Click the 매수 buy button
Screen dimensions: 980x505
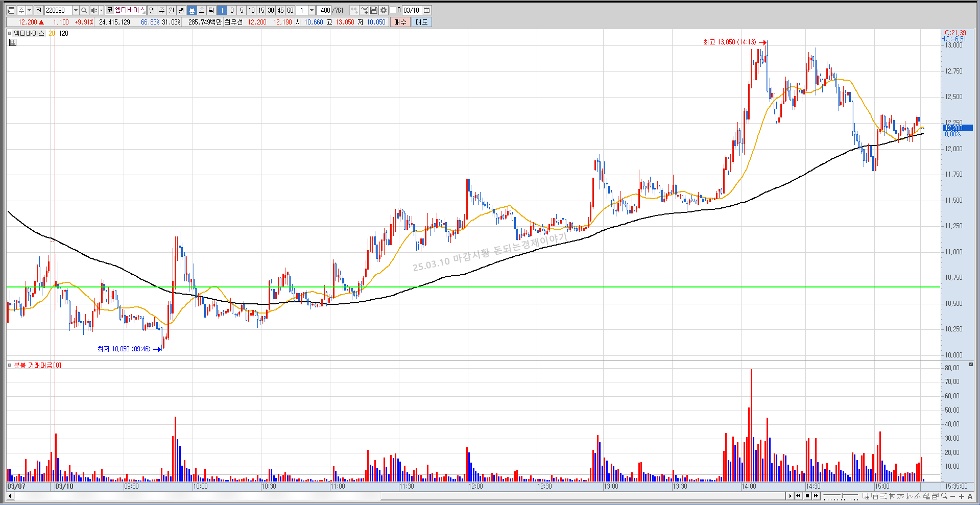click(x=400, y=22)
